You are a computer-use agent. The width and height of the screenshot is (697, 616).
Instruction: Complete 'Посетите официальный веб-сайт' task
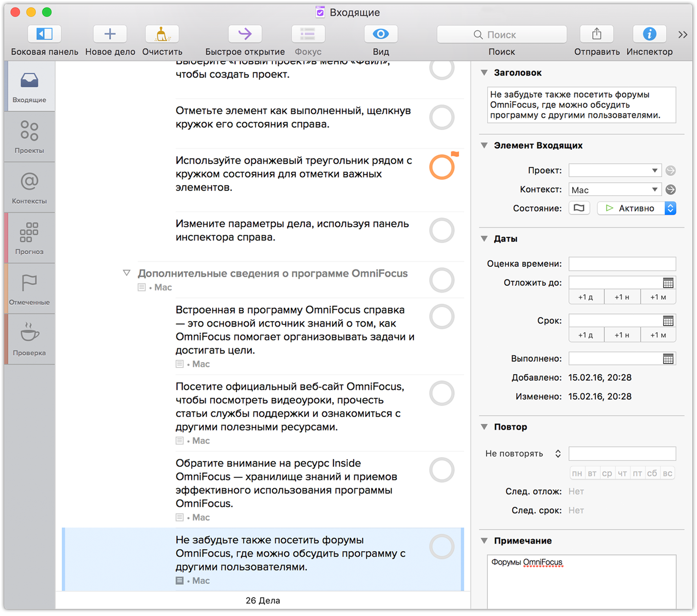tap(441, 393)
